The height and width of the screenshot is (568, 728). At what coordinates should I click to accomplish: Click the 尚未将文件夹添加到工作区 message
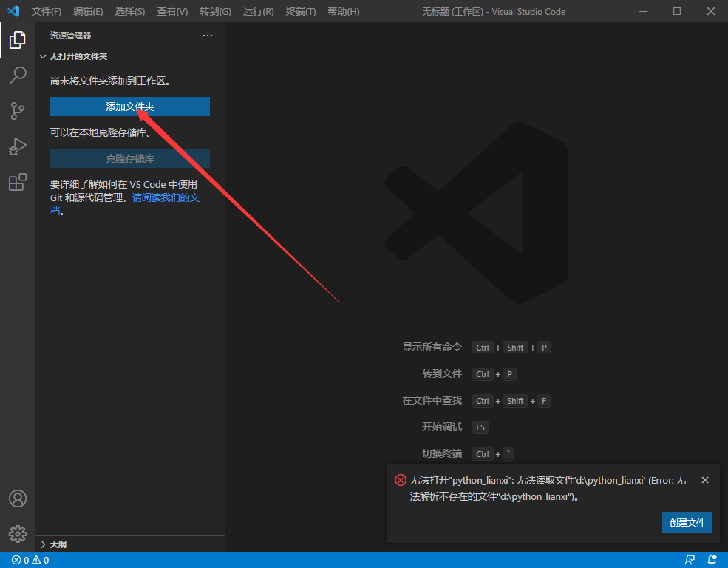(112, 81)
